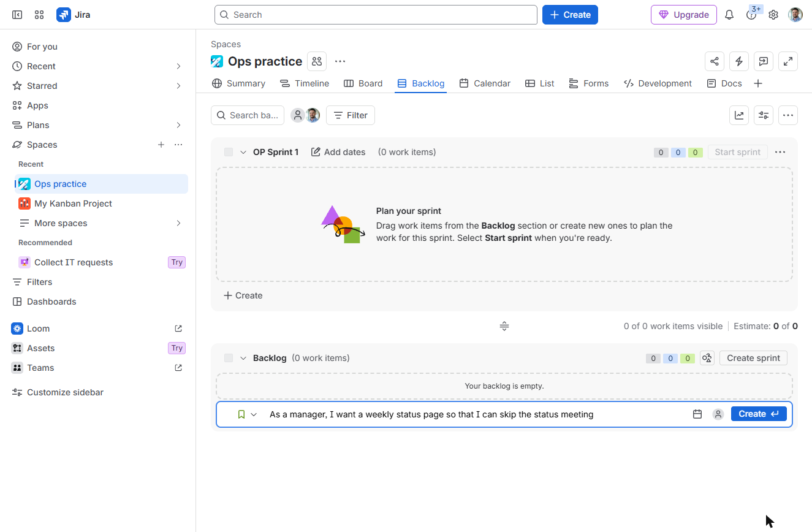Open the give feedback icon
Viewport: 812px width, 532px height.
point(764,61)
